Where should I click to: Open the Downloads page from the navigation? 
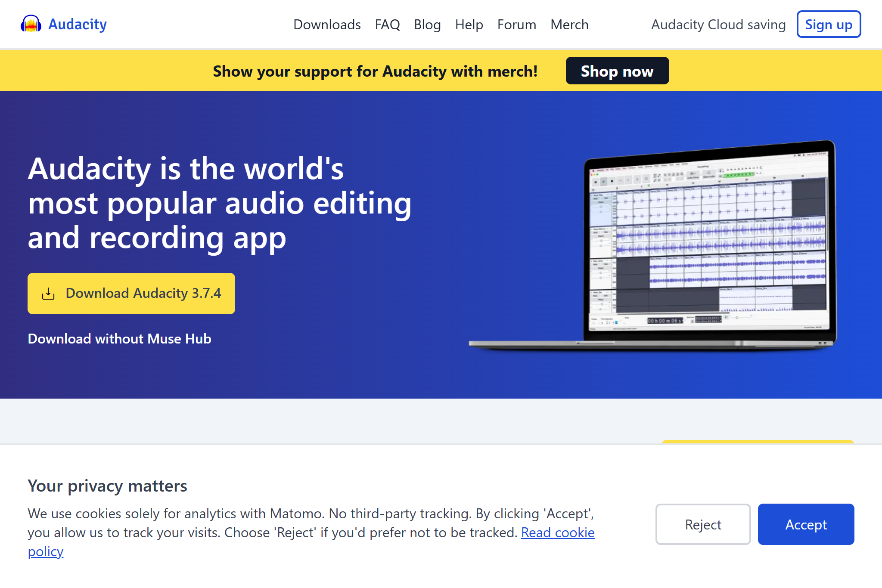click(327, 25)
